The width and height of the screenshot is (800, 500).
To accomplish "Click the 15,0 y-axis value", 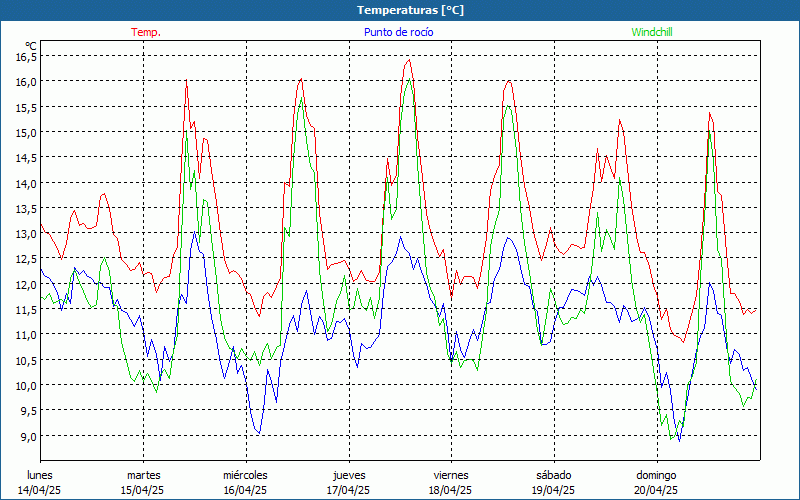I will coord(27,133).
